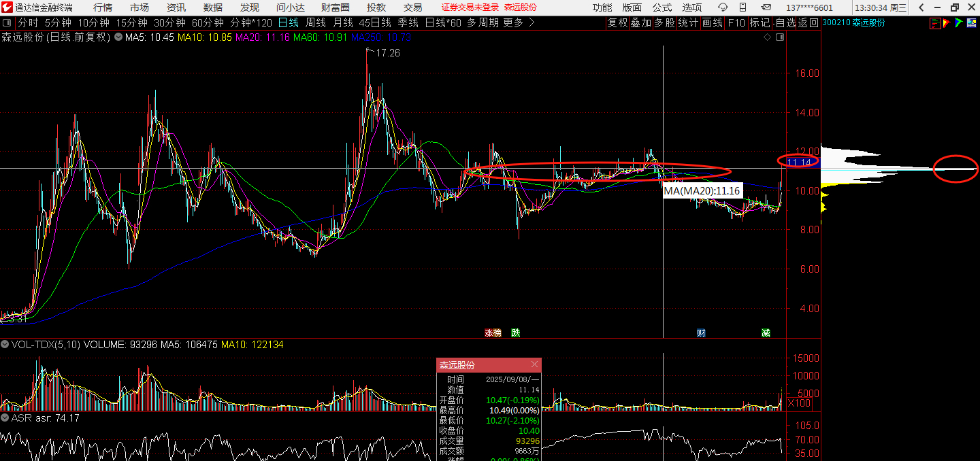Close the 森远股份 data popup
Viewport: 980px width, 461px height.
[534, 365]
